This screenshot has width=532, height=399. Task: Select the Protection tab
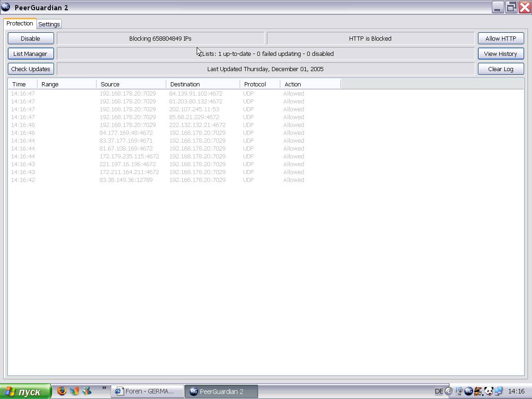click(20, 24)
